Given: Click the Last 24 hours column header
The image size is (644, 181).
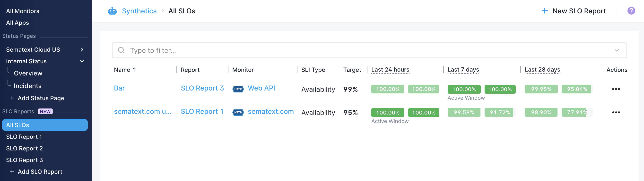Looking at the screenshot, I should point(390,70).
